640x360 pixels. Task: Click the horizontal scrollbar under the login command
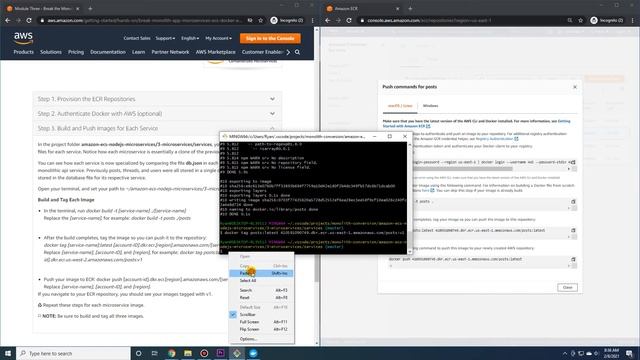(x=463, y=169)
